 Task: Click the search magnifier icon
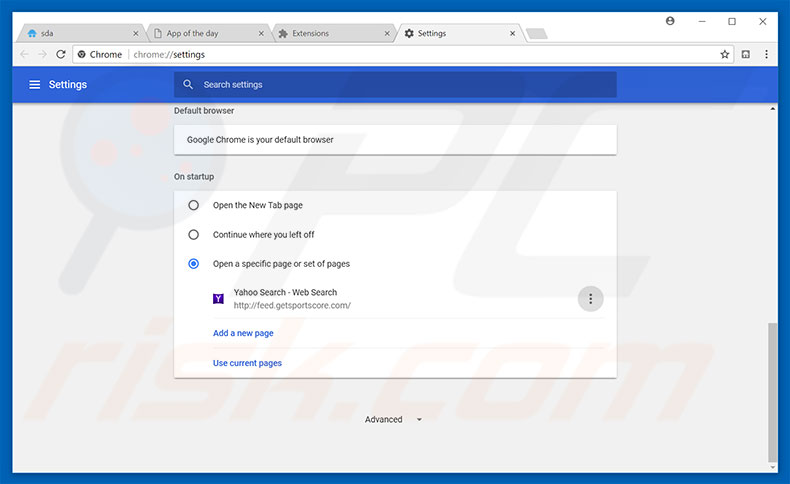188,85
